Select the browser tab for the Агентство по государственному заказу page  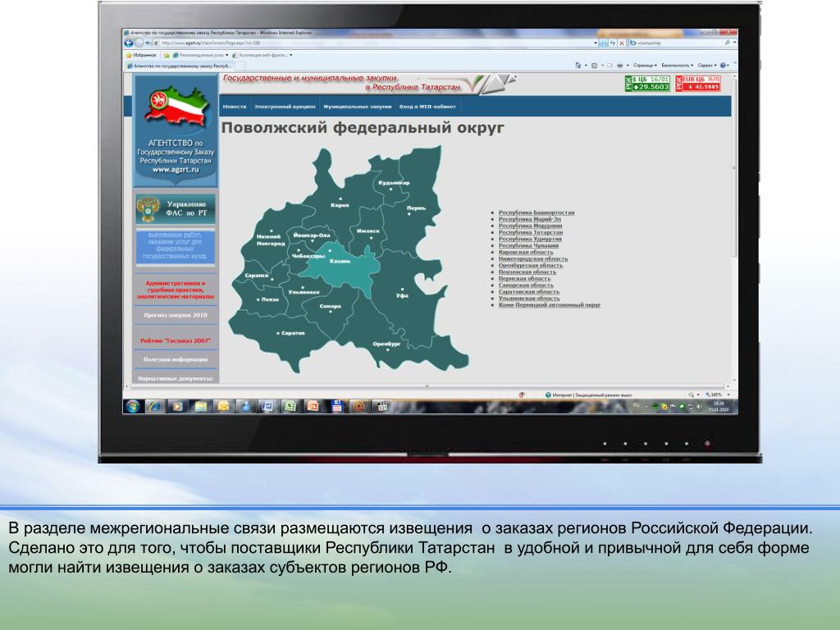(180, 66)
